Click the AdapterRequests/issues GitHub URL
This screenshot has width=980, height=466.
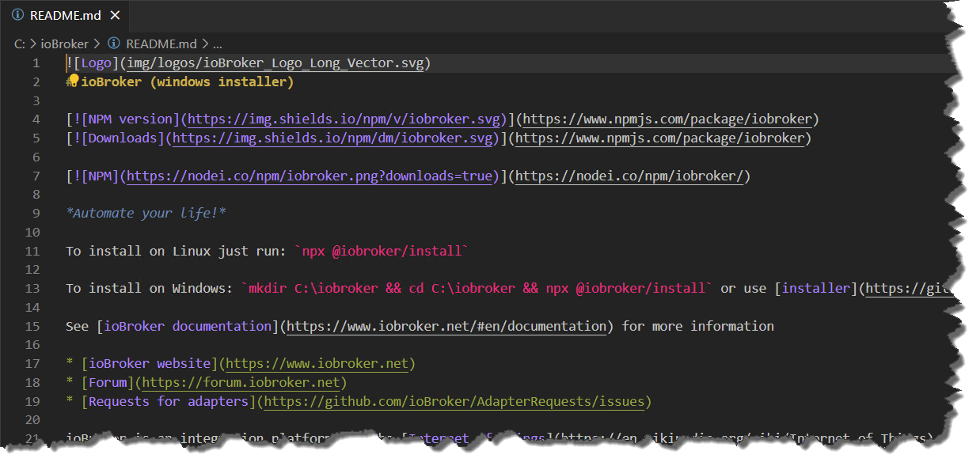[x=454, y=402]
